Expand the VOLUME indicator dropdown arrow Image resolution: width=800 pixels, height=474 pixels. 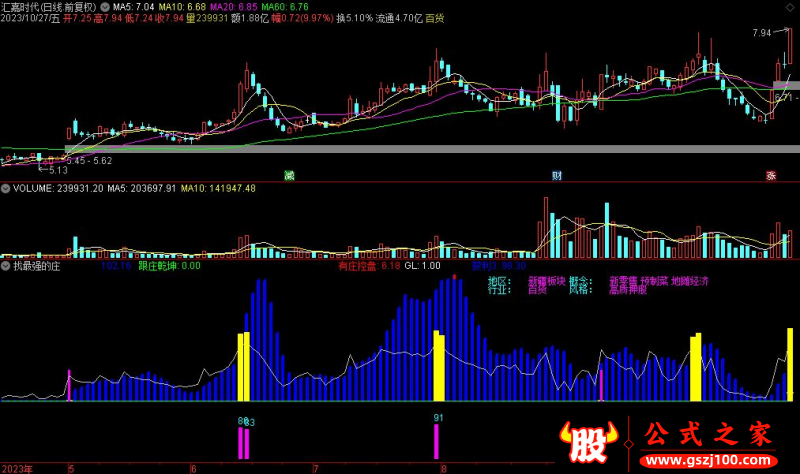[6, 188]
